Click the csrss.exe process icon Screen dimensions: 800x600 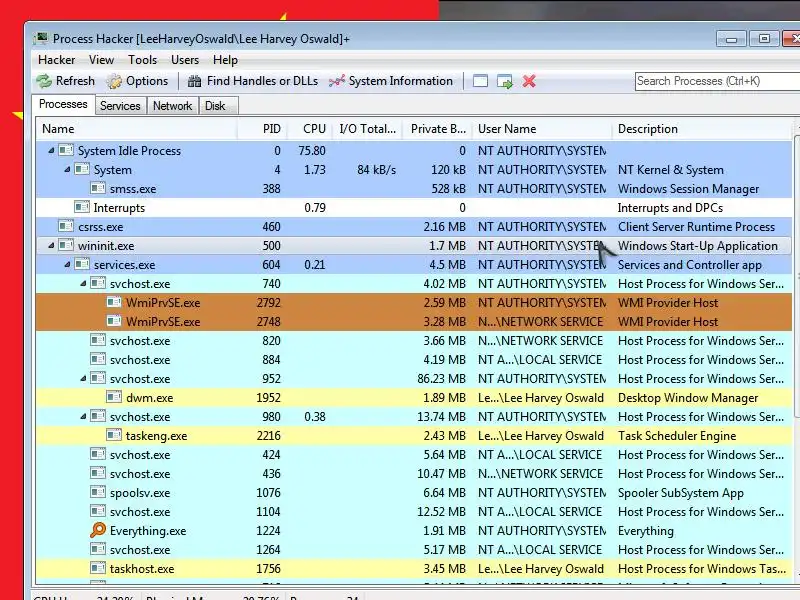click(66, 227)
